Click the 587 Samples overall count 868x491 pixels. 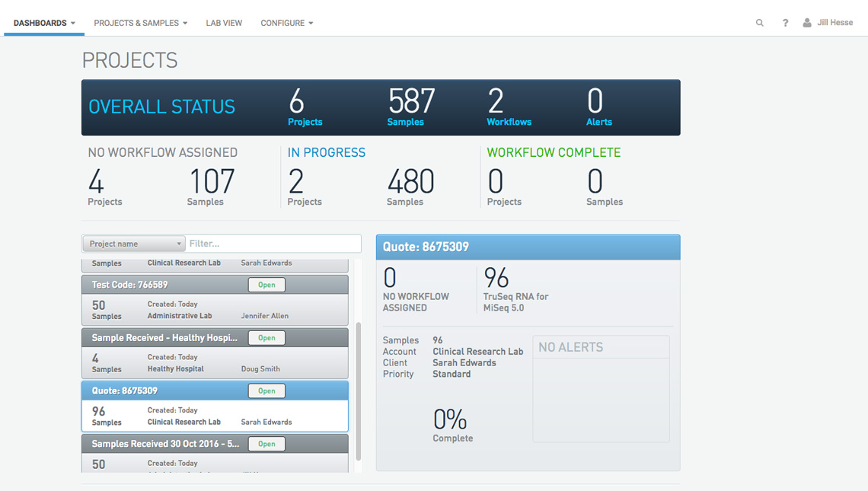410,107
